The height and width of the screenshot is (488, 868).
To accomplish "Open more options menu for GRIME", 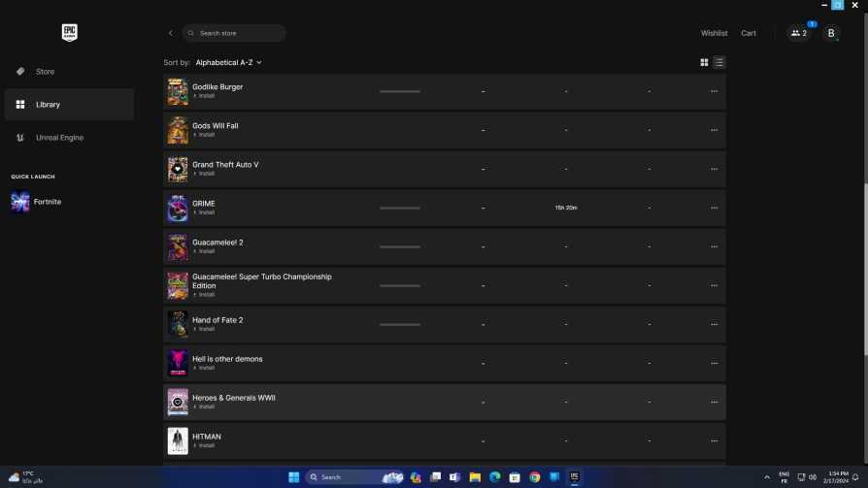I will pos(714,208).
